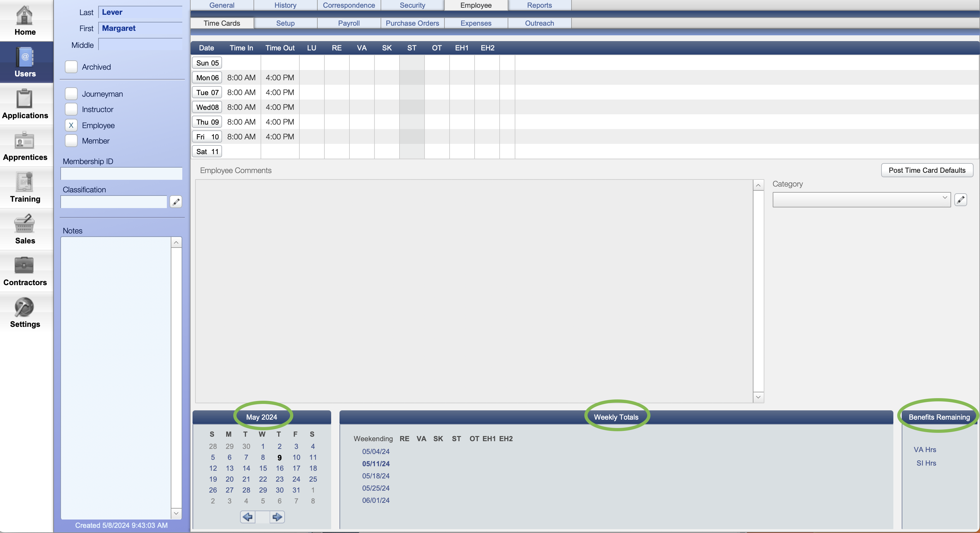
Task: Open the Category dropdown
Action: click(862, 199)
